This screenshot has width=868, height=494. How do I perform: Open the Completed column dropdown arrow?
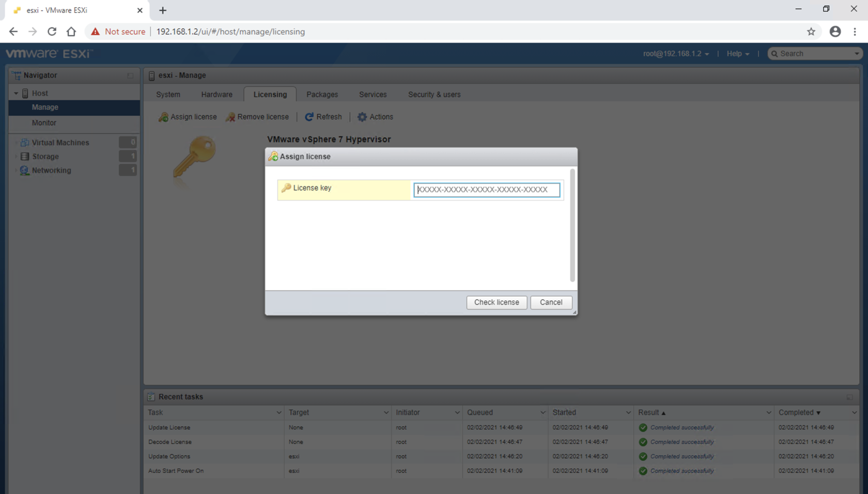[x=854, y=412]
